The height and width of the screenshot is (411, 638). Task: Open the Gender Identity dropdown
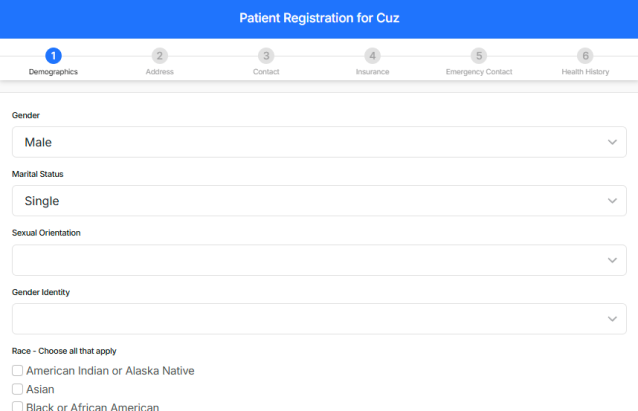pos(319,319)
